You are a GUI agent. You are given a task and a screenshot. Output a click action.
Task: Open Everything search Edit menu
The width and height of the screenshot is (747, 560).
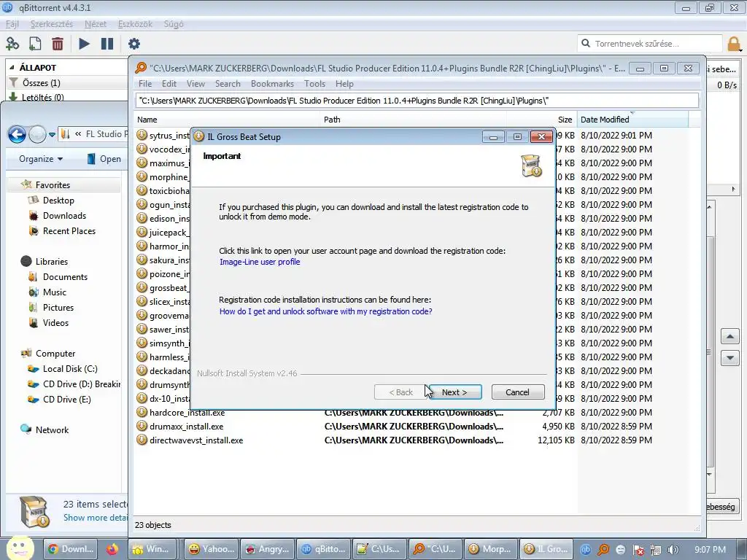point(169,84)
